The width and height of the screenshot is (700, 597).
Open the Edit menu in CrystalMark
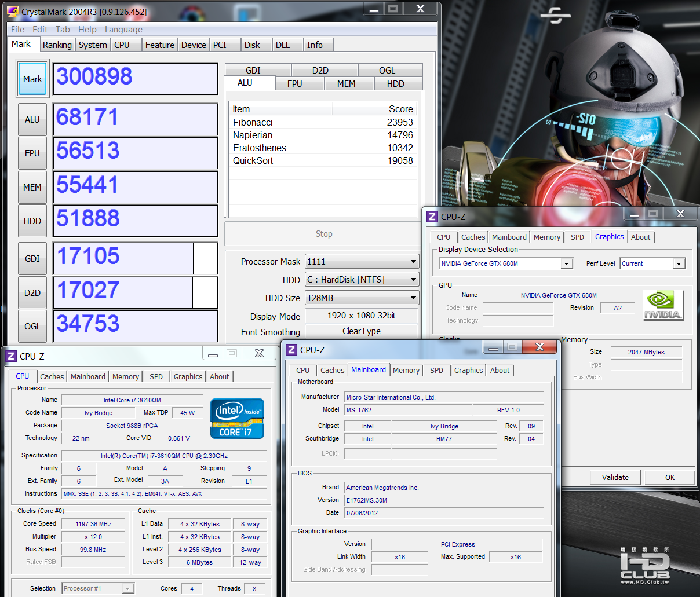click(40, 30)
